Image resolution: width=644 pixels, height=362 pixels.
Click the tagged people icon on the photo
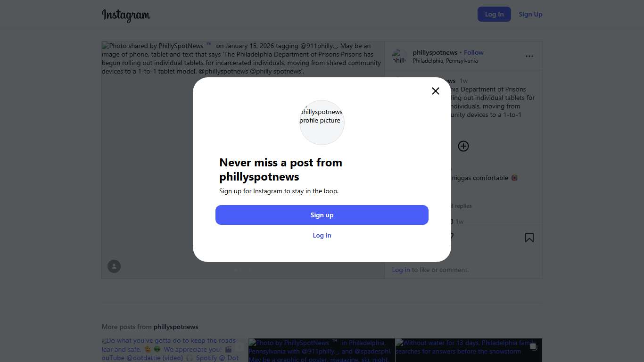click(114, 266)
